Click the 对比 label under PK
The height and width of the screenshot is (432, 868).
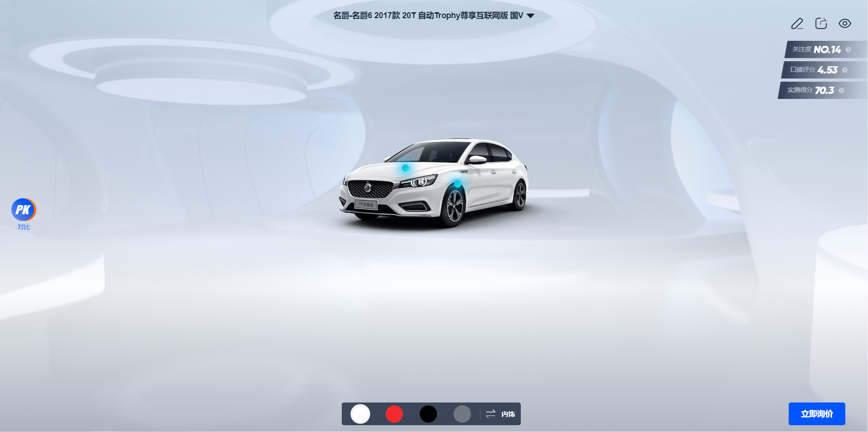(x=24, y=227)
